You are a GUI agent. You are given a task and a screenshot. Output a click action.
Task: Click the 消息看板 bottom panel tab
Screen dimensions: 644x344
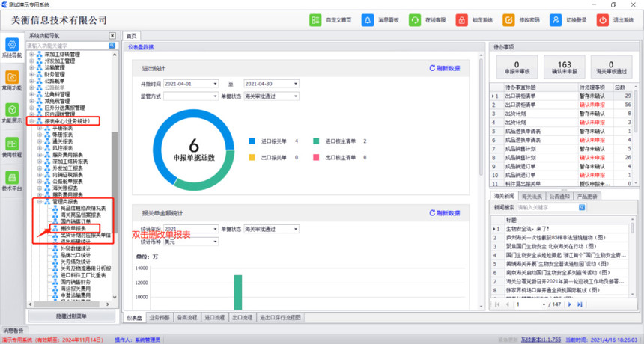click(x=13, y=330)
